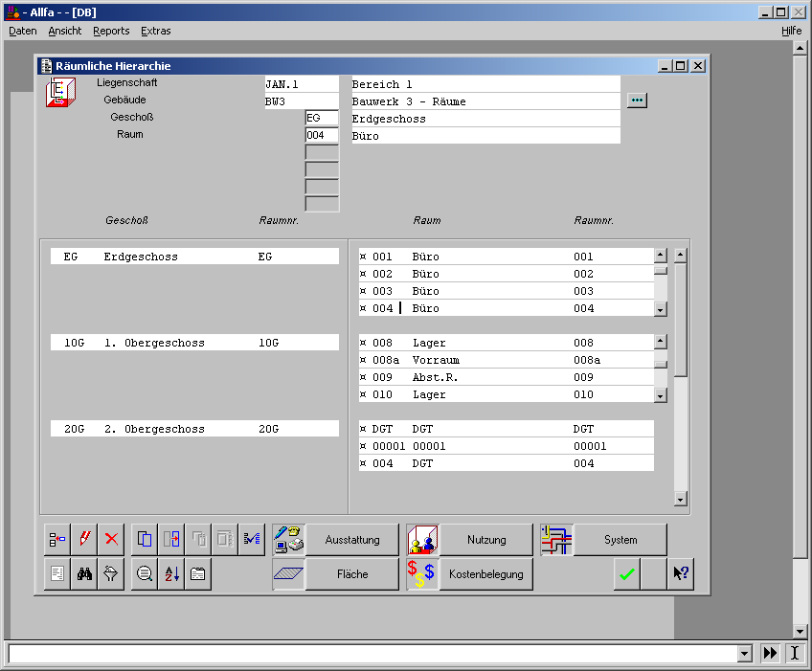Click the EG room list scroll-up arrow
The image size is (812, 671).
pyautogui.click(x=661, y=255)
